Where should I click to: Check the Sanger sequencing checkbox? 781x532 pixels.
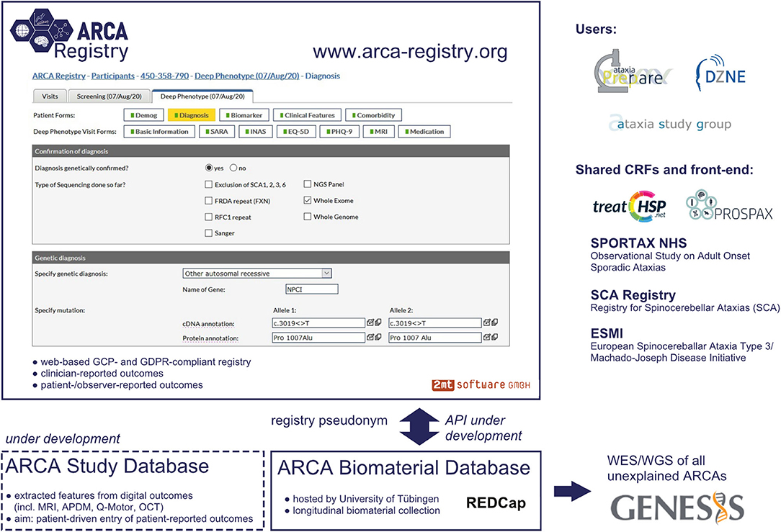(x=209, y=233)
